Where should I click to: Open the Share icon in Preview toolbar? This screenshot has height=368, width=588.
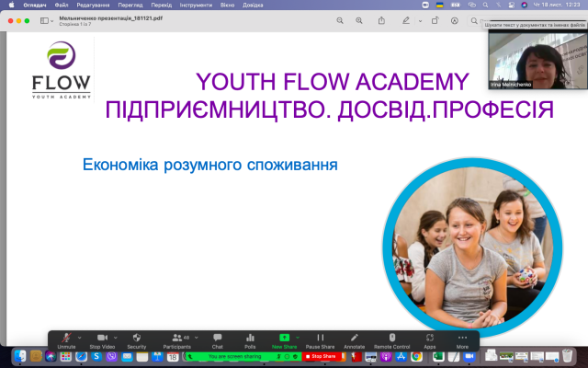click(x=381, y=20)
